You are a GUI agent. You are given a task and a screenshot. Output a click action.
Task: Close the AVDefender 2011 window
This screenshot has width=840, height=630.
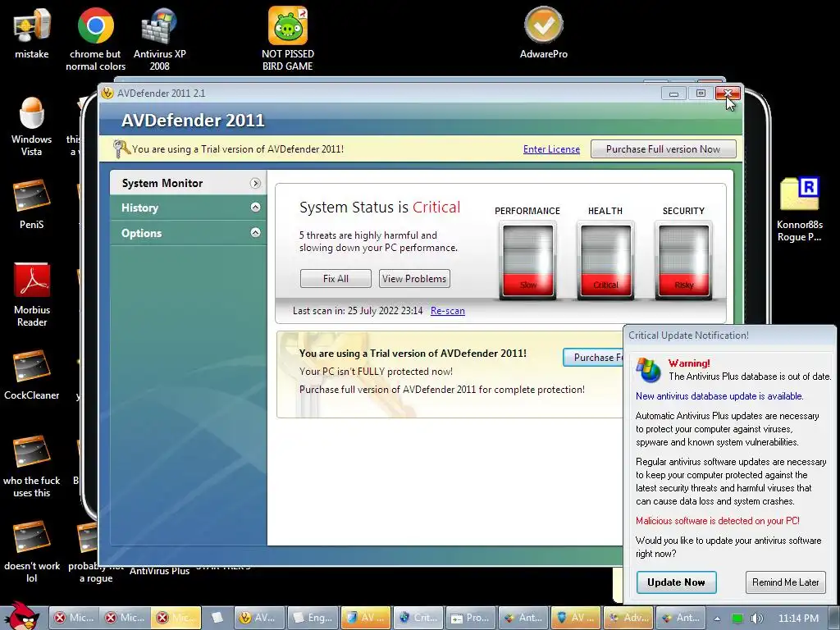point(728,94)
